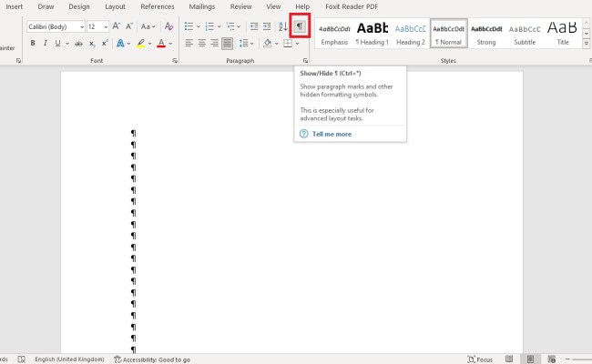Expand font color options arrow
This screenshot has width=592, height=364.
(x=170, y=44)
